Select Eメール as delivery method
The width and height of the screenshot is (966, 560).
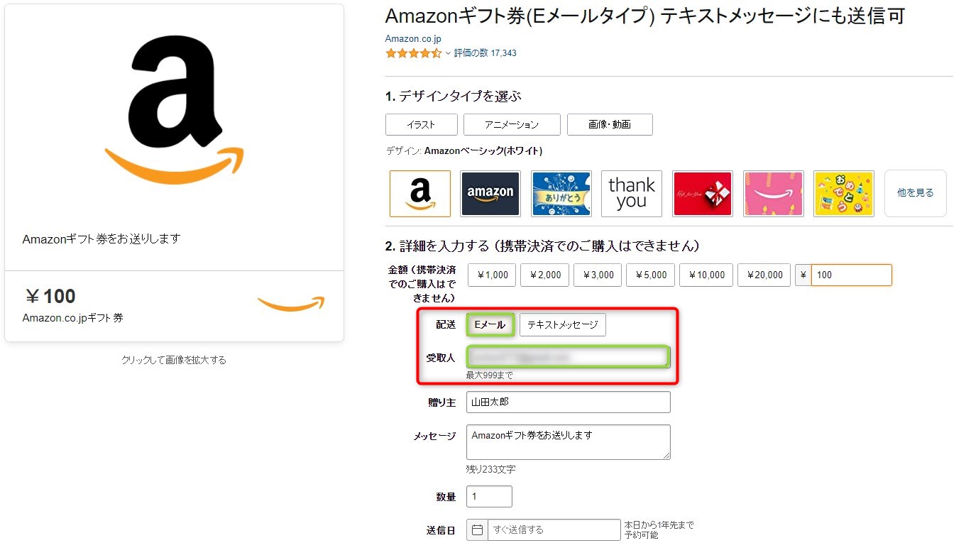(490, 324)
